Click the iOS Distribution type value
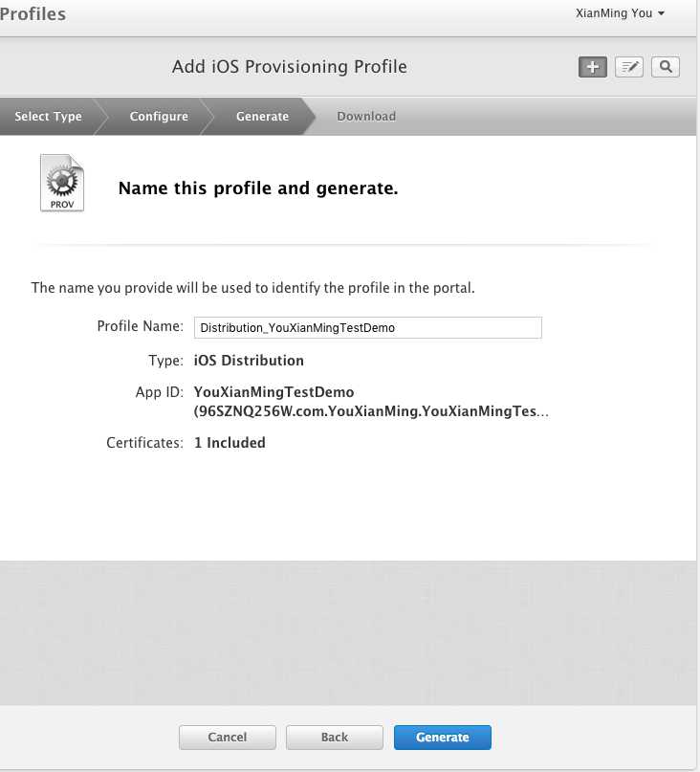Image resolution: width=700 pixels, height=772 pixels. pyautogui.click(x=249, y=361)
